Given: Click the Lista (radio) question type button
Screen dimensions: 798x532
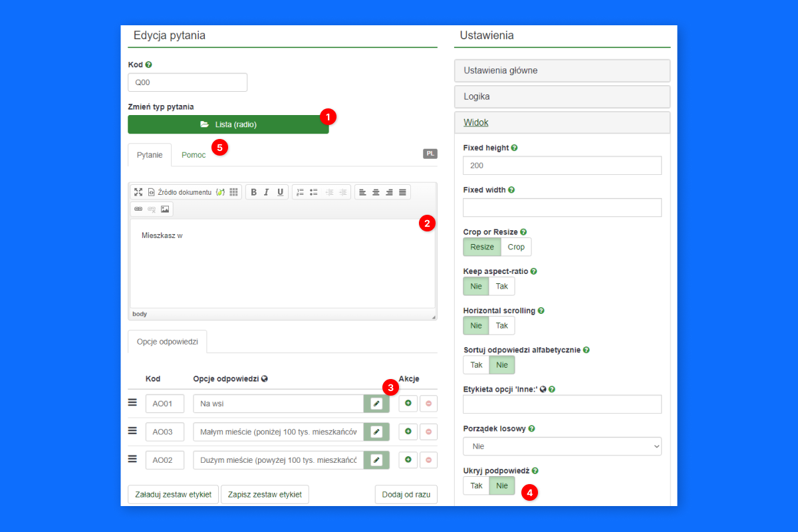Looking at the screenshot, I should click(228, 124).
